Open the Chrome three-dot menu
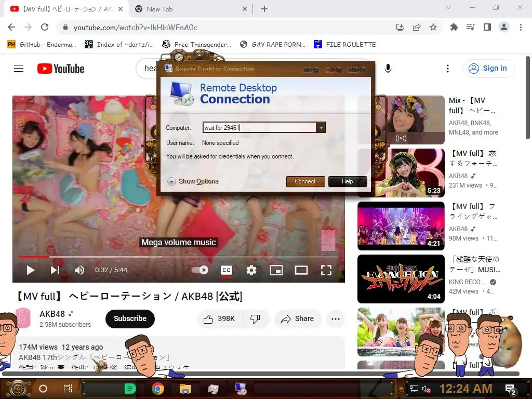The image size is (532, 399). pos(521,27)
